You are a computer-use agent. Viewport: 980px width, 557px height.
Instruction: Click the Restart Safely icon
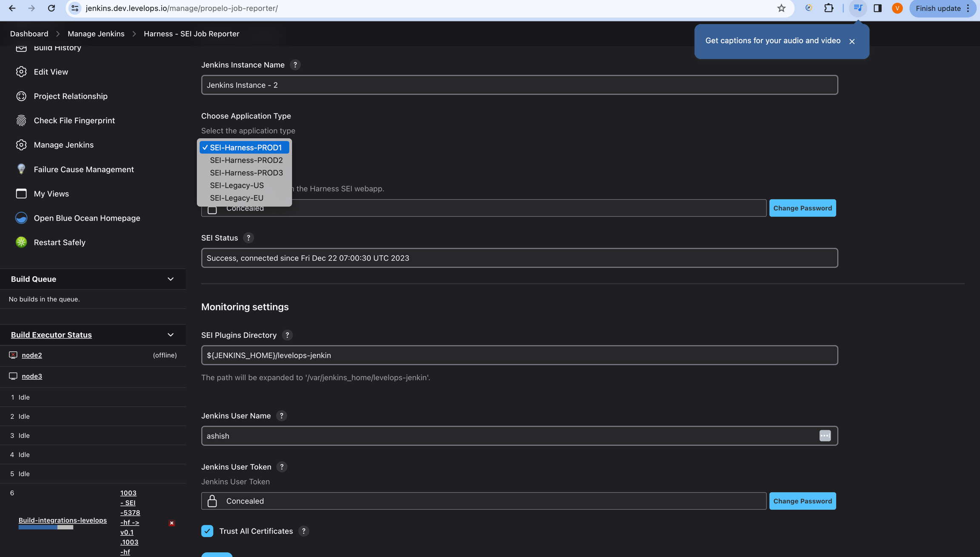pyautogui.click(x=21, y=242)
